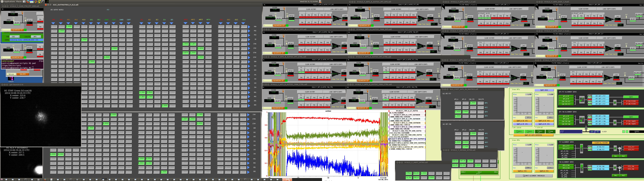644x181 pixels.
Task: Launch MATLAB from the top panel
Action: point(35,2)
